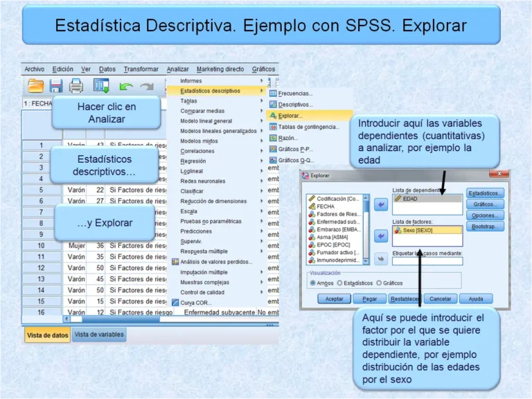Click the Restablecer button

click(405, 299)
